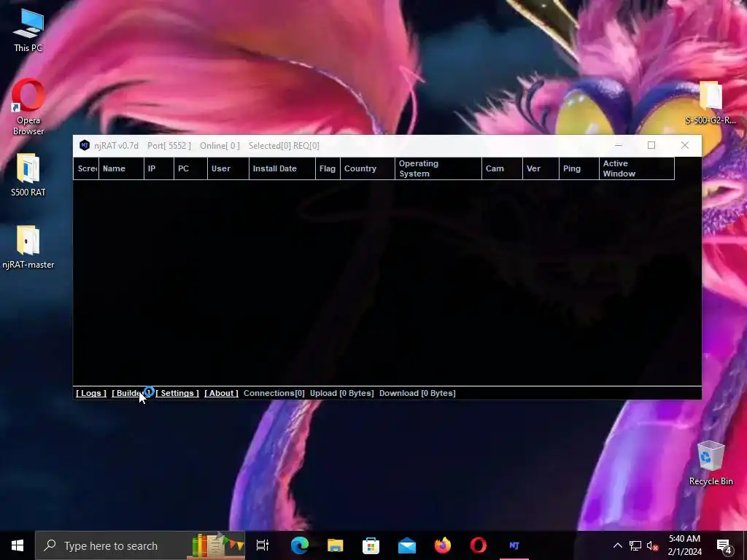Click the Scre column header
This screenshot has height=560, width=747.
pos(86,168)
